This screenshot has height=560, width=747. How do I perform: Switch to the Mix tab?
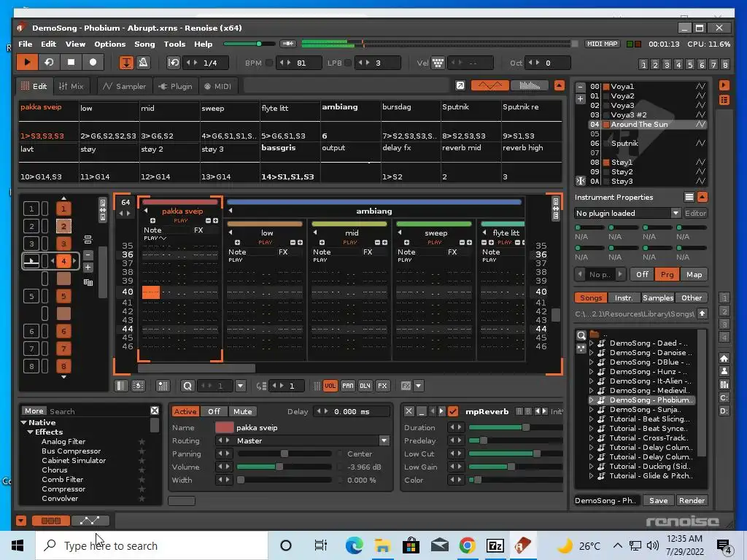point(71,86)
